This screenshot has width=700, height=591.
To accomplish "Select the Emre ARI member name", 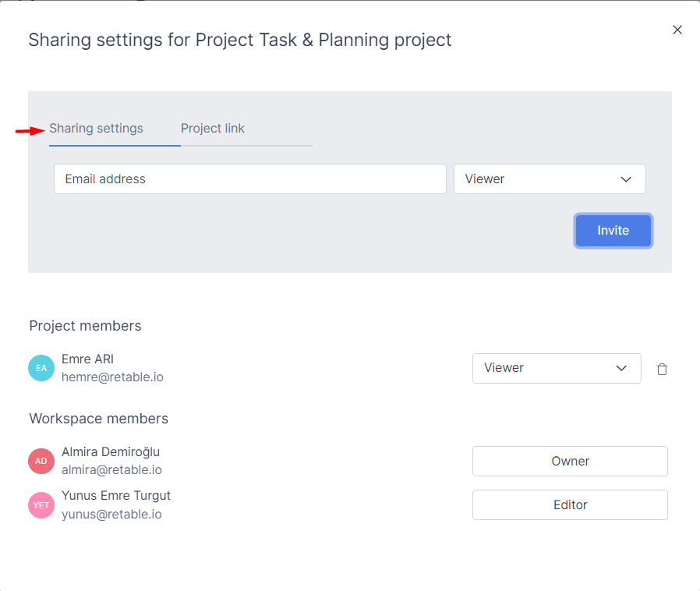I will coord(88,359).
